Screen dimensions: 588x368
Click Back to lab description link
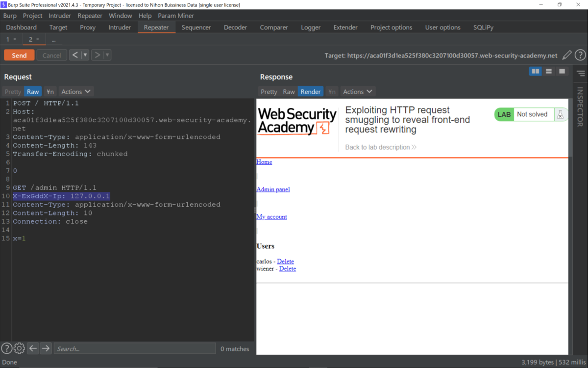(381, 147)
